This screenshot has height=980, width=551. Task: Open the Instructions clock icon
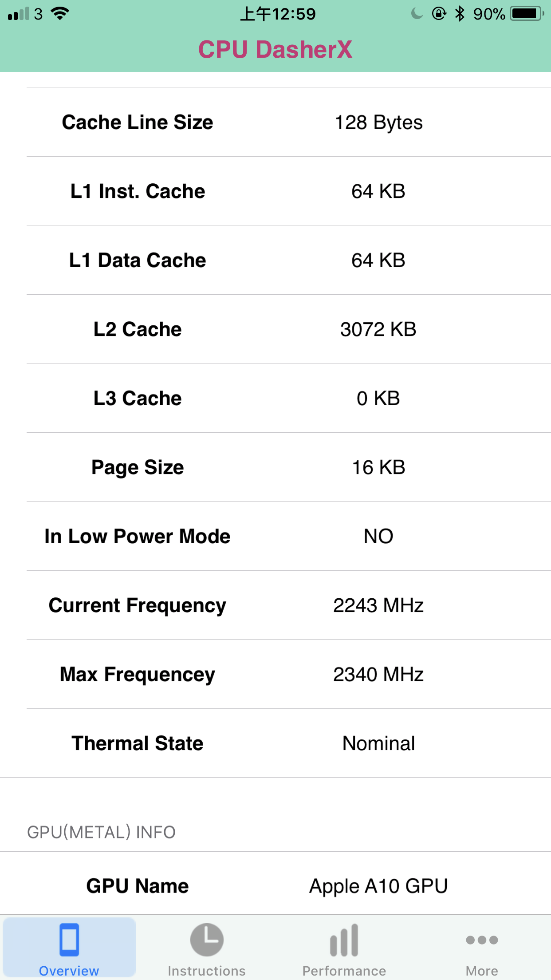(207, 940)
